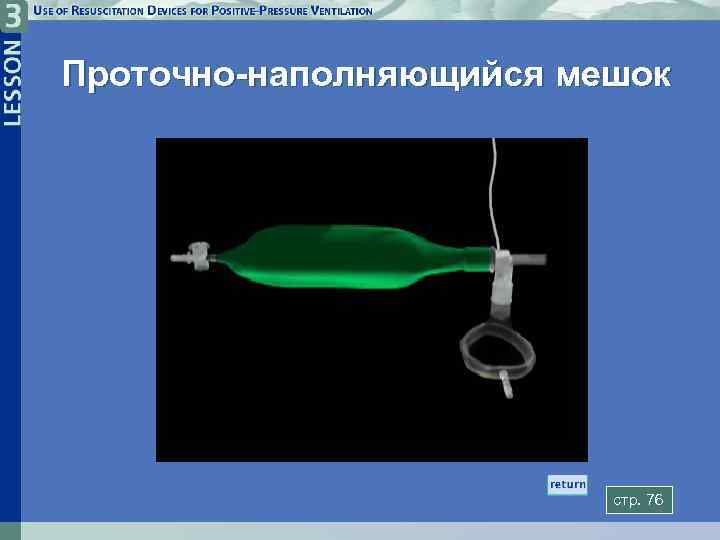The image size is (720, 540).
Task: Click the vertical "LESSON" label
Action: [12, 83]
